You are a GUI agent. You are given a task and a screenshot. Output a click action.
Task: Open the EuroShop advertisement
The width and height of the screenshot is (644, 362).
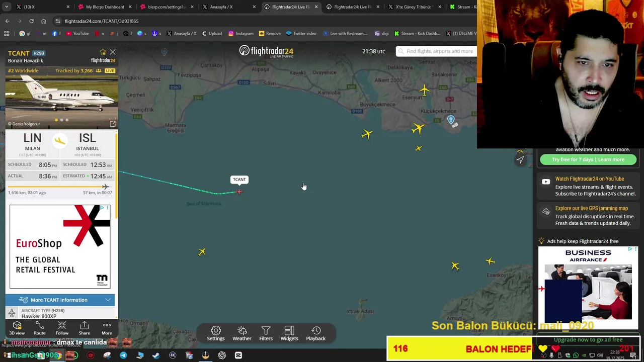[60, 246]
